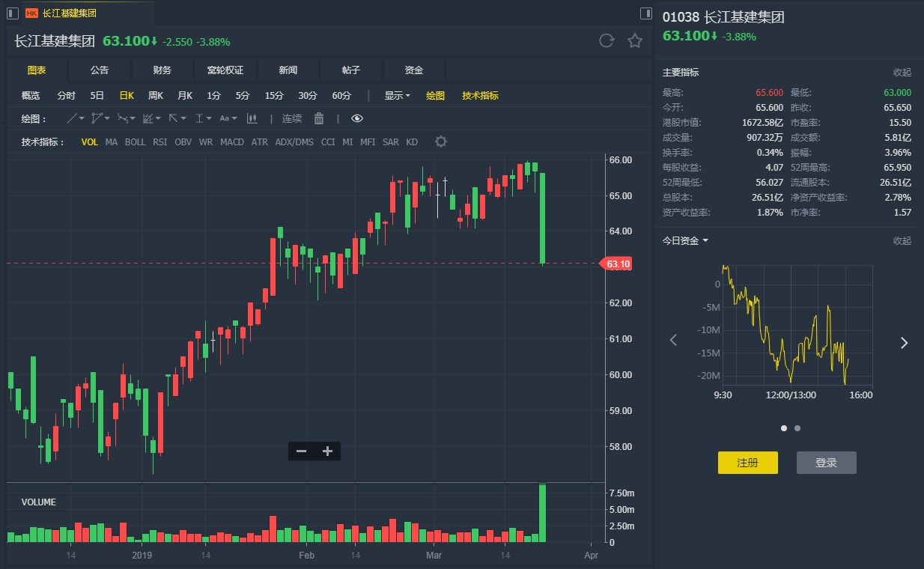The height and width of the screenshot is (569, 924).
Task: Open the 今日资金 dropdown
Action: 685,240
